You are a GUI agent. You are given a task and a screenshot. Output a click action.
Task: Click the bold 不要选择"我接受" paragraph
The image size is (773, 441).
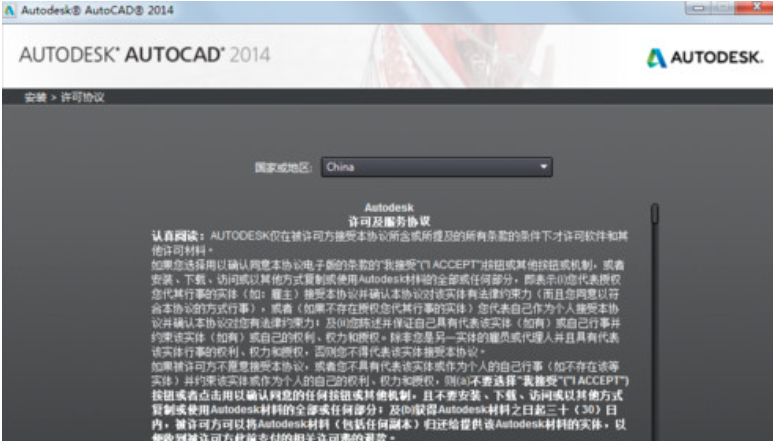(390, 394)
